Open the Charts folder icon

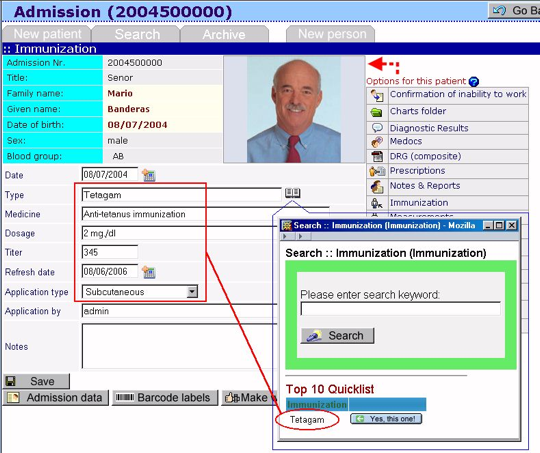point(377,112)
